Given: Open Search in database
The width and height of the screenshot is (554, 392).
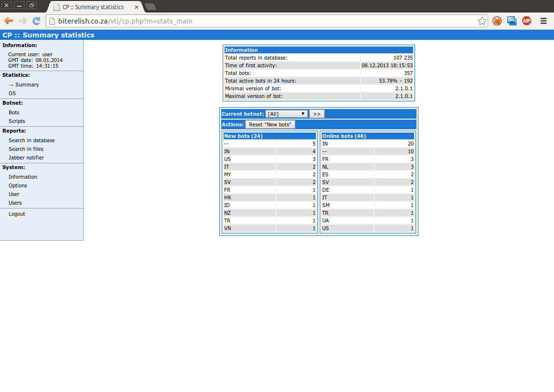Looking at the screenshot, I should point(32,140).
